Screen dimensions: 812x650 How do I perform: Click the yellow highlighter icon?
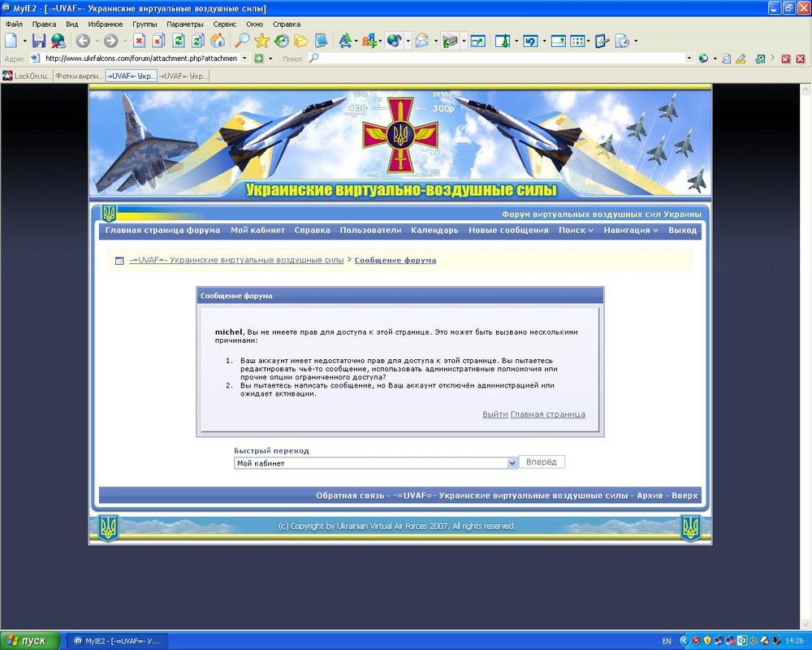click(x=741, y=58)
